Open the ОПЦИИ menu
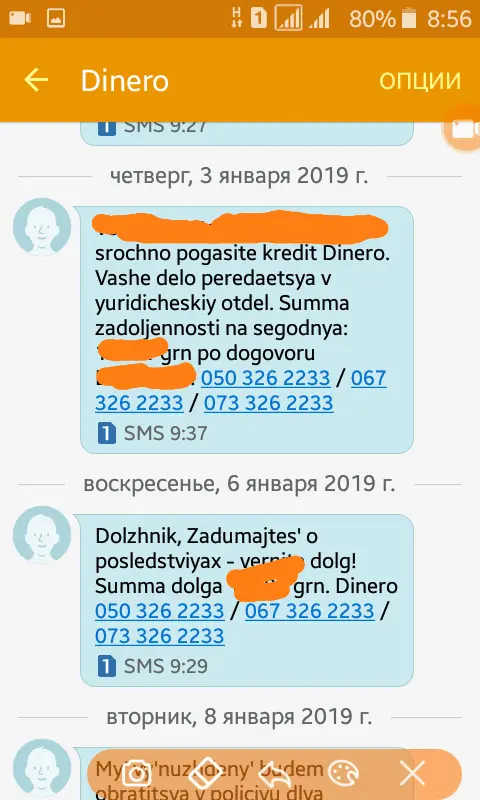The image size is (480, 800). point(420,81)
